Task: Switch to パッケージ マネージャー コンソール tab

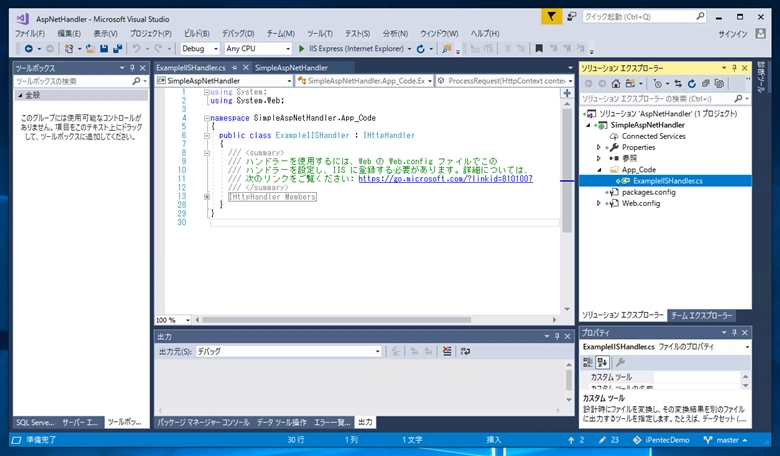Action: 203,422
